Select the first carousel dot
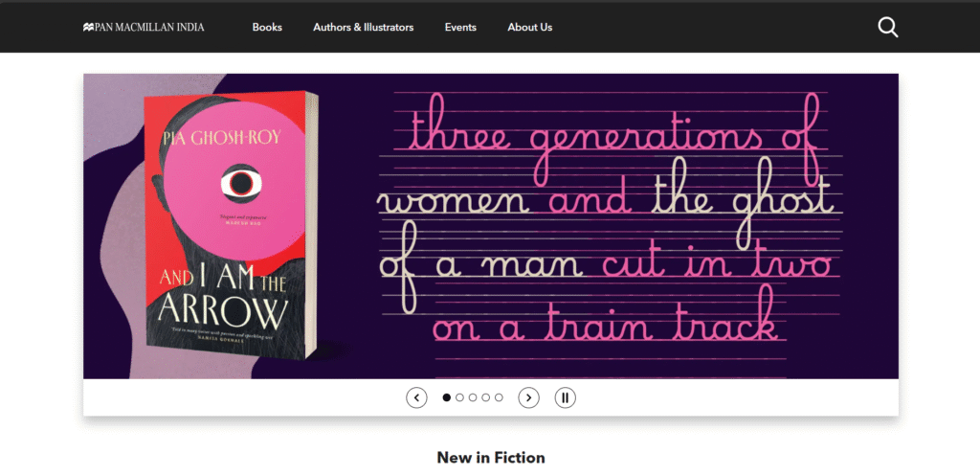The width and height of the screenshot is (980, 475). pos(446,397)
